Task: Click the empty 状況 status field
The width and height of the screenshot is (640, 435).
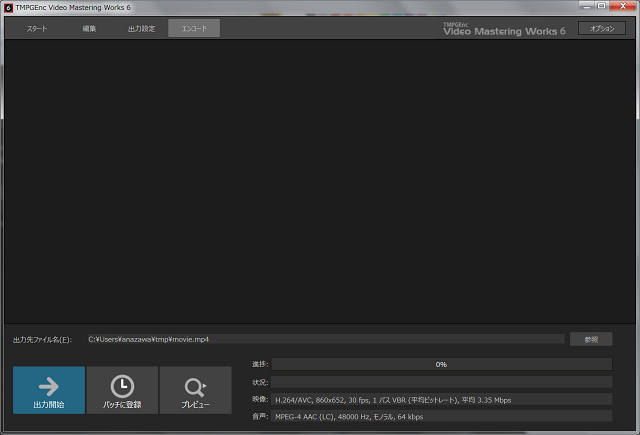Action: (x=441, y=382)
